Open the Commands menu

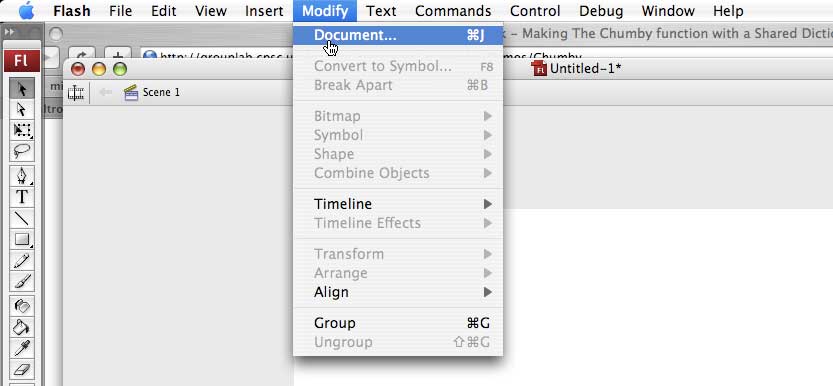(453, 11)
